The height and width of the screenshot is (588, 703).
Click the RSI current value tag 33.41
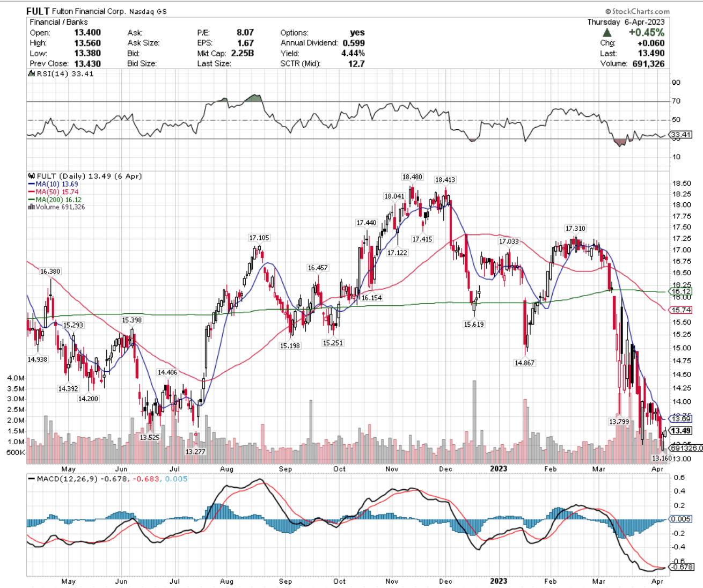coord(681,135)
